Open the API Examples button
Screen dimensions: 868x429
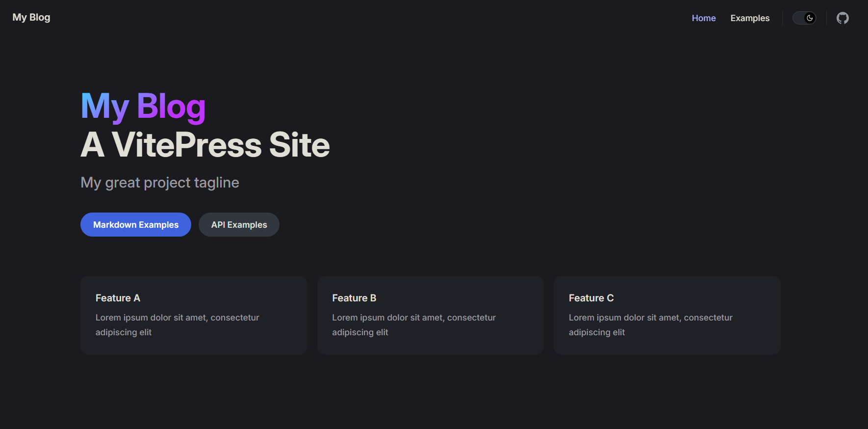(239, 225)
